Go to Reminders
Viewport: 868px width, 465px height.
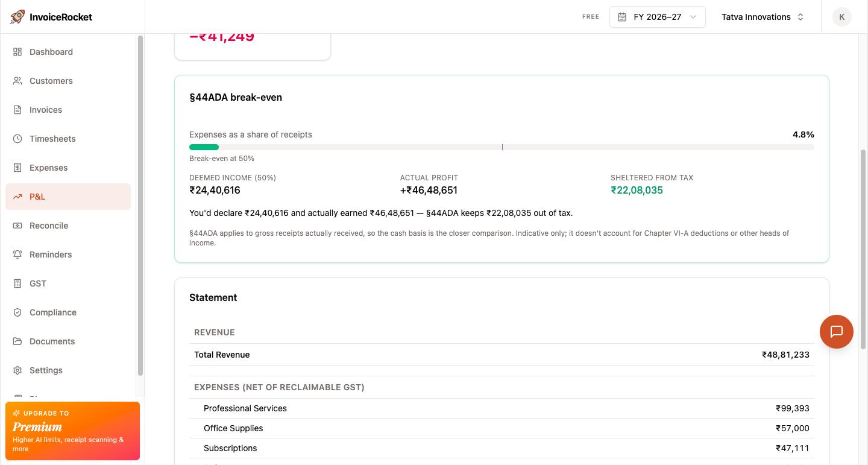coord(68,255)
